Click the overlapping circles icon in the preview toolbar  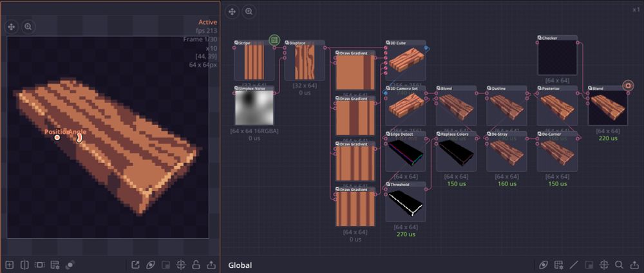70,265
